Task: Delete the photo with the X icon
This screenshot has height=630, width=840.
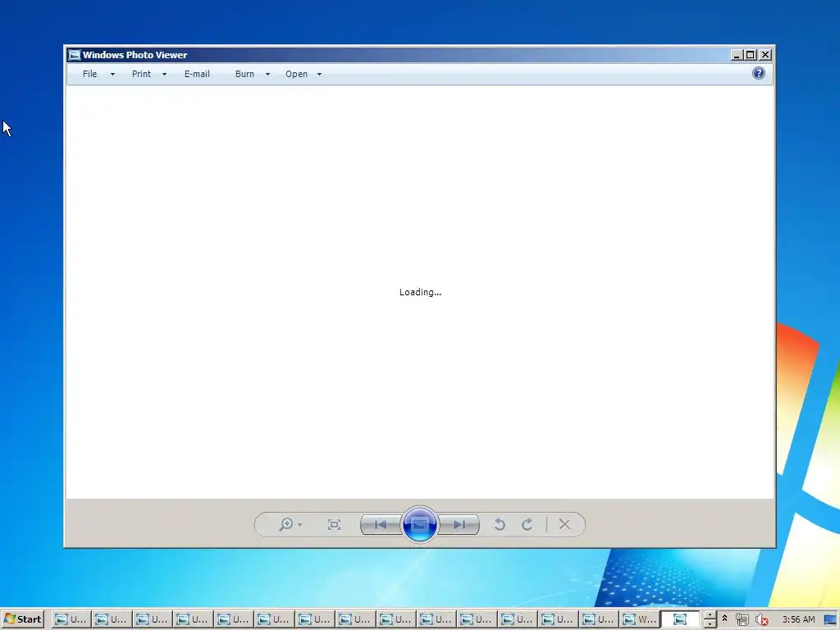Action: [x=564, y=524]
